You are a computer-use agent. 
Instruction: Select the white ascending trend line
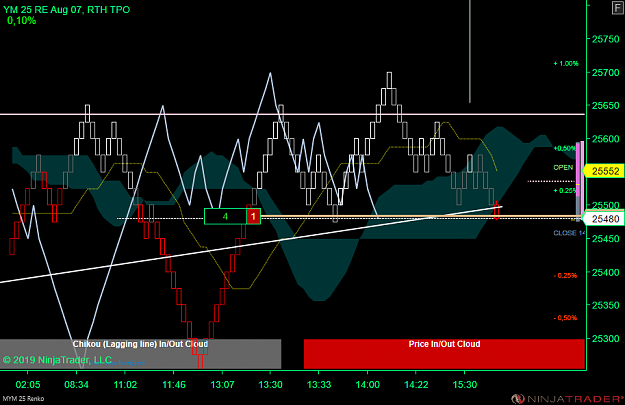(251, 244)
